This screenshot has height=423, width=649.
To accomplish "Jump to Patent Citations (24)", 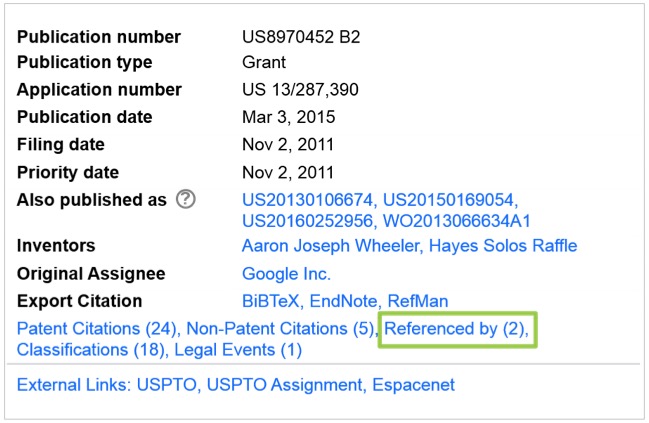I will click(x=97, y=328).
